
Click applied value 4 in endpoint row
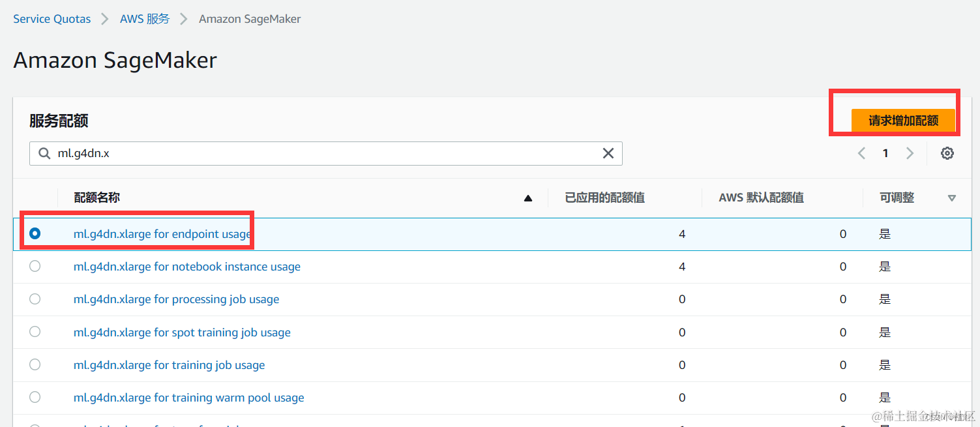pyautogui.click(x=682, y=234)
